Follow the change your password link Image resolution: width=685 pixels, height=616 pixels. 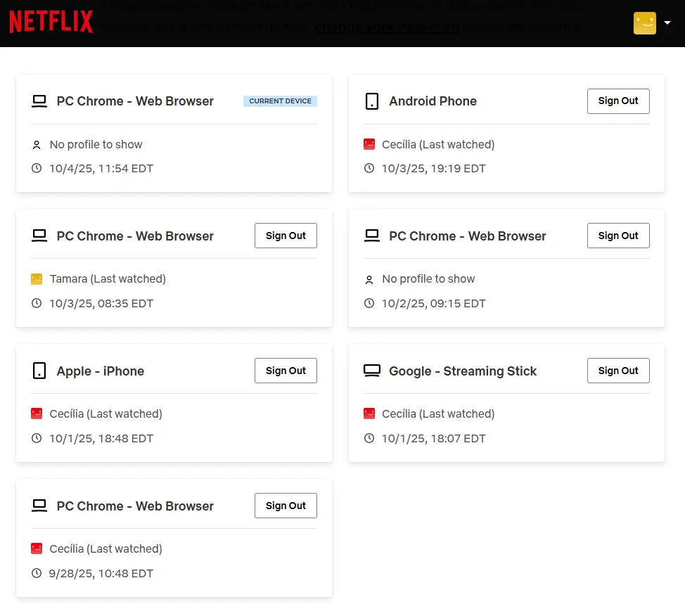coord(387,27)
